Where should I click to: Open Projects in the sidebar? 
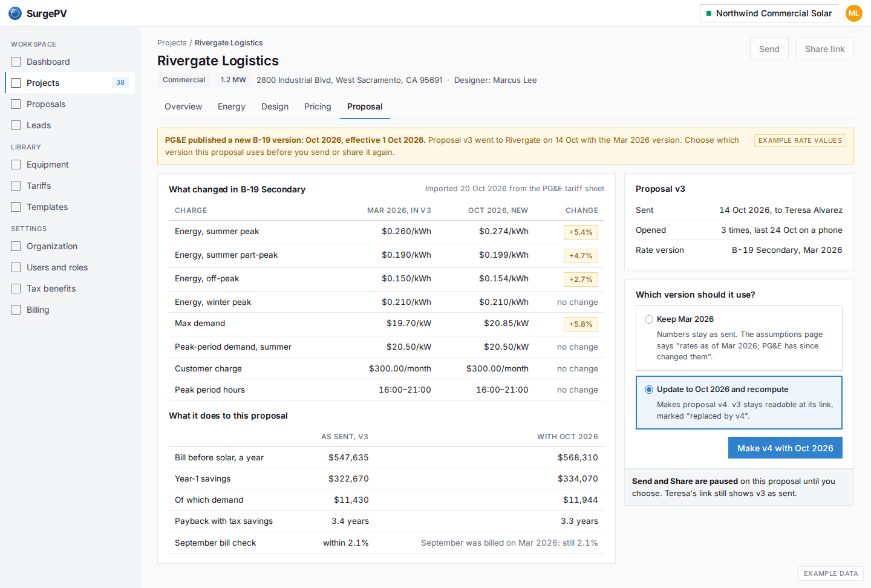pos(70,83)
